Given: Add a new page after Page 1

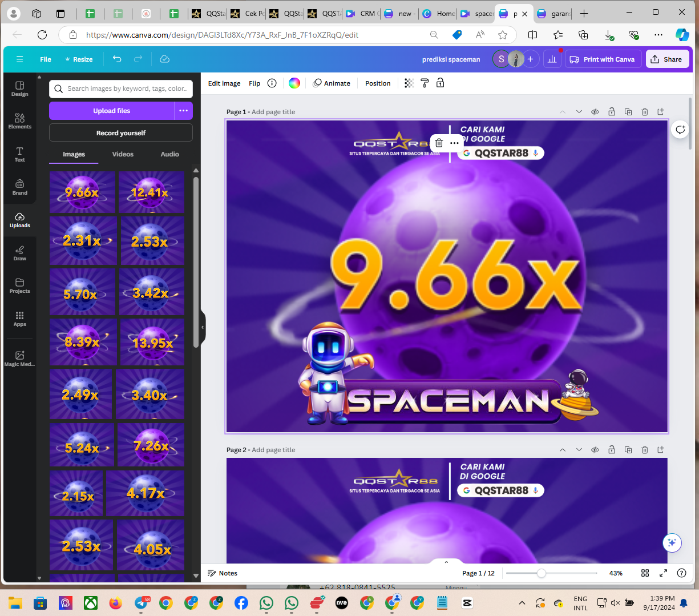Looking at the screenshot, I should click(661, 112).
